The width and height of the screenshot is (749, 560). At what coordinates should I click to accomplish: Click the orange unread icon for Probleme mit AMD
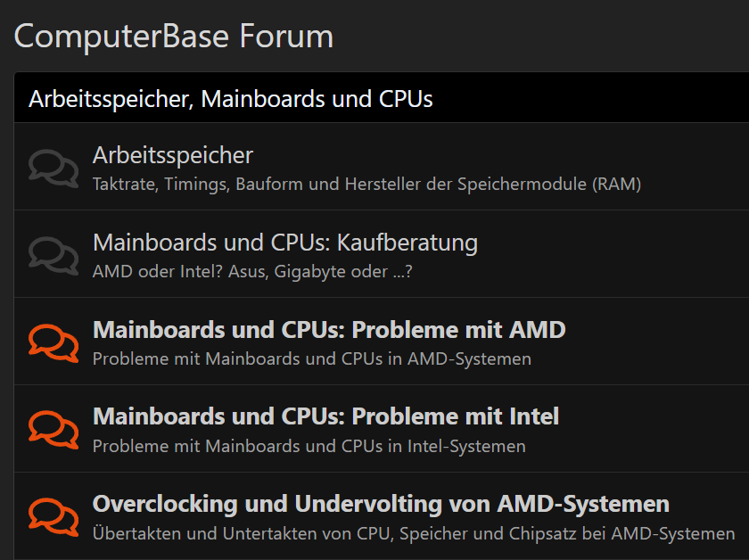tap(53, 342)
